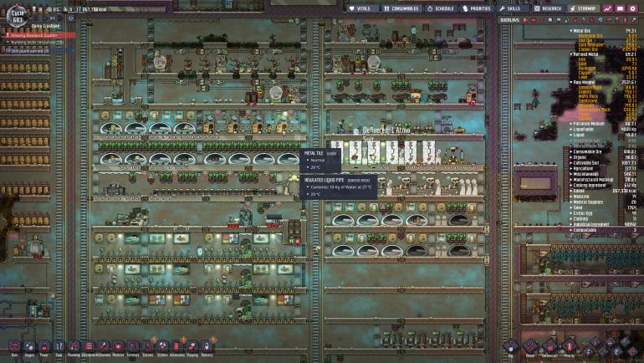This screenshot has width=644, height=363.
Task: Click the Cycle 683 clock
Action: tap(18, 17)
